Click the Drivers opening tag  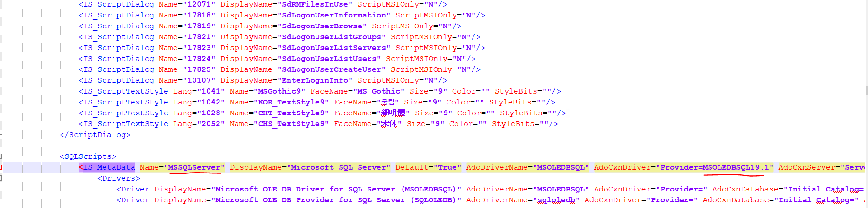[118, 178]
